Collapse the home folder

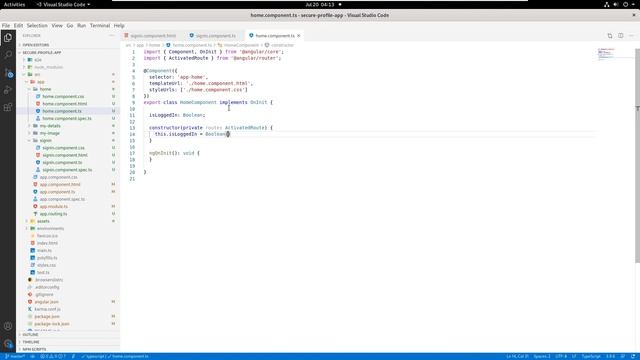coord(45,89)
